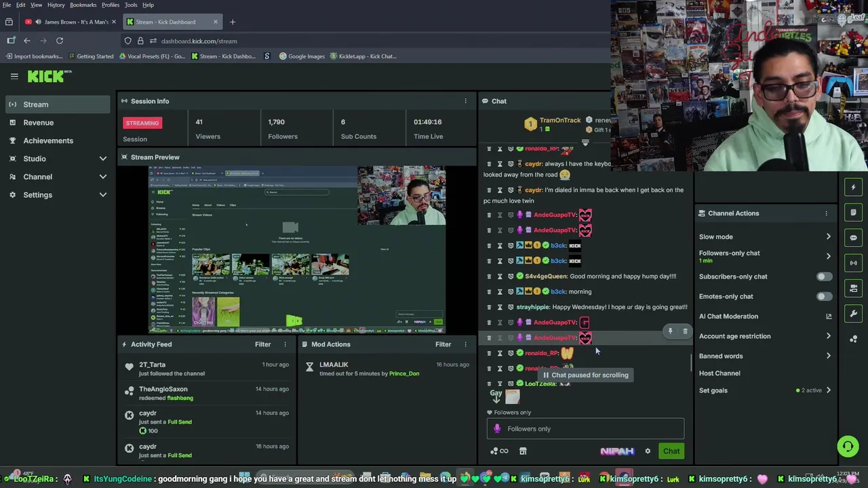
Task: Reload the browser page
Action: (60, 41)
